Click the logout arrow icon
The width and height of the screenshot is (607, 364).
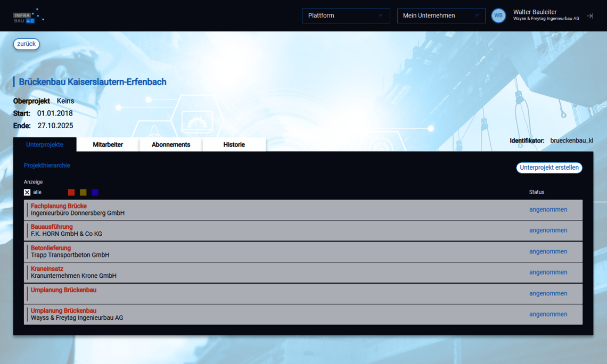pos(589,16)
